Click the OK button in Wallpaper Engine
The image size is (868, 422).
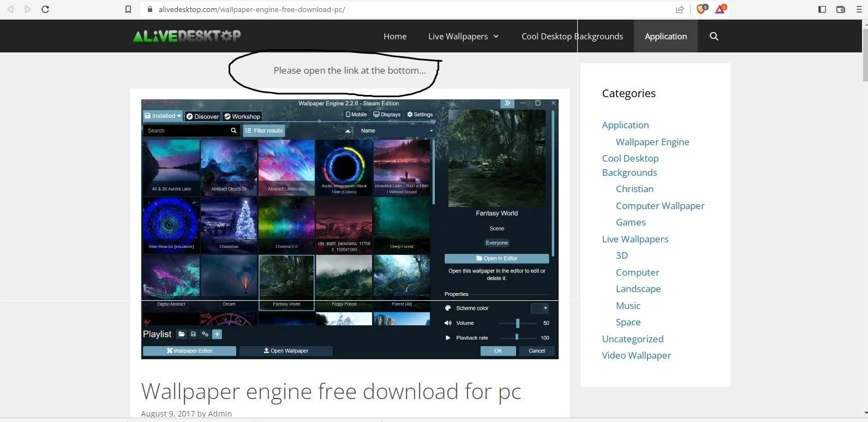click(x=498, y=351)
